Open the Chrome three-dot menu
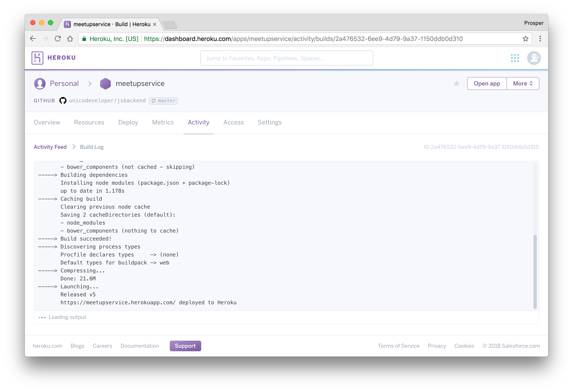 pos(540,39)
